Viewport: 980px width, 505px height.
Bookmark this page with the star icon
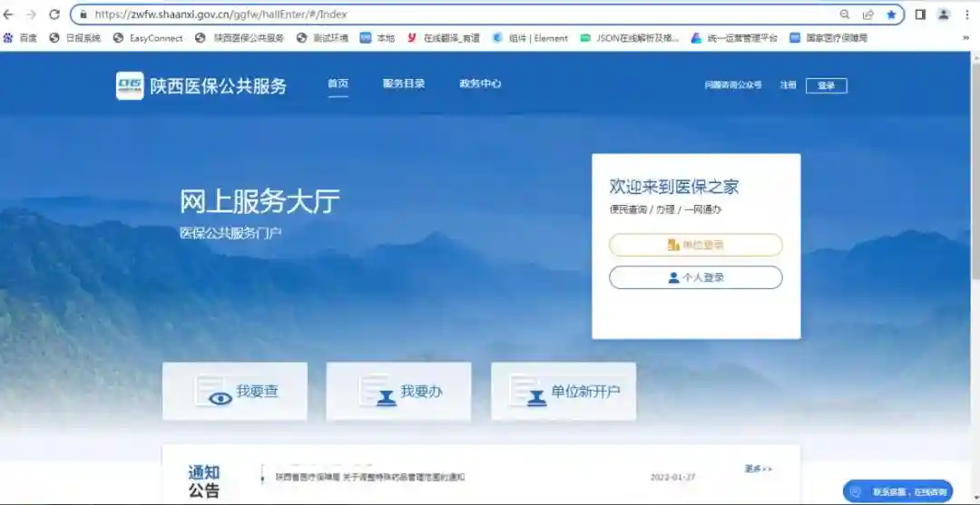point(891,15)
